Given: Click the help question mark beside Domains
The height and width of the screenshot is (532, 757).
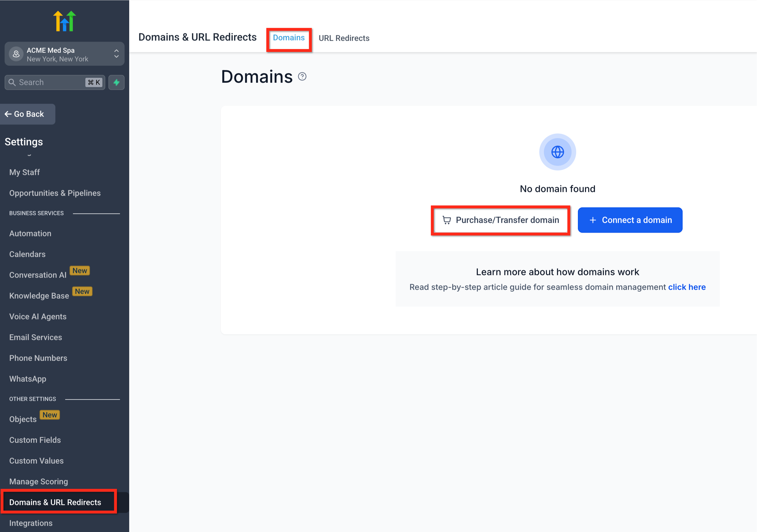Looking at the screenshot, I should pyautogui.click(x=302, y=77).
